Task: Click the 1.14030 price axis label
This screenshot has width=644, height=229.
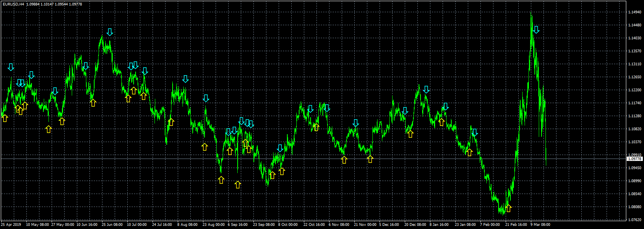Action: (634, 38)
